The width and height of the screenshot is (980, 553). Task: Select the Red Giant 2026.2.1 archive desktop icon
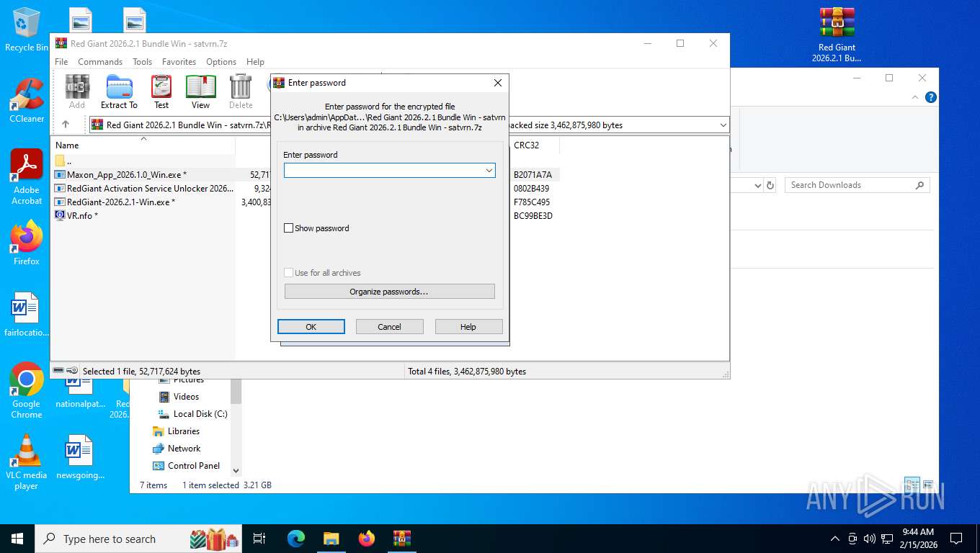(x=837, y=35)
